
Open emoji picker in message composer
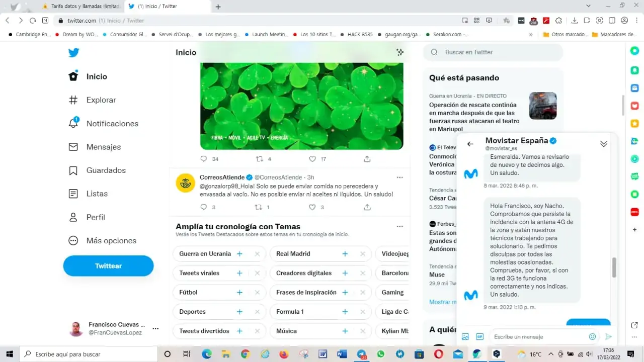(592, 337)
